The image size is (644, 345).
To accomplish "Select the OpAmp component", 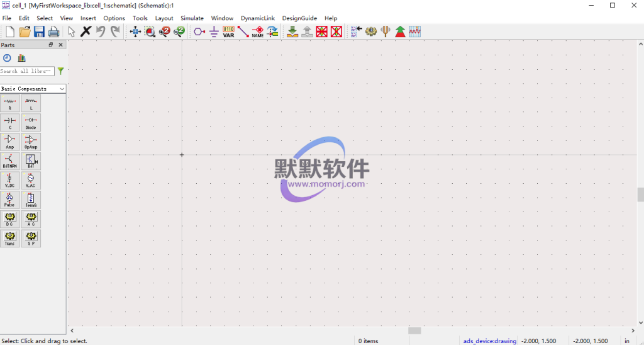I will 31,142.
